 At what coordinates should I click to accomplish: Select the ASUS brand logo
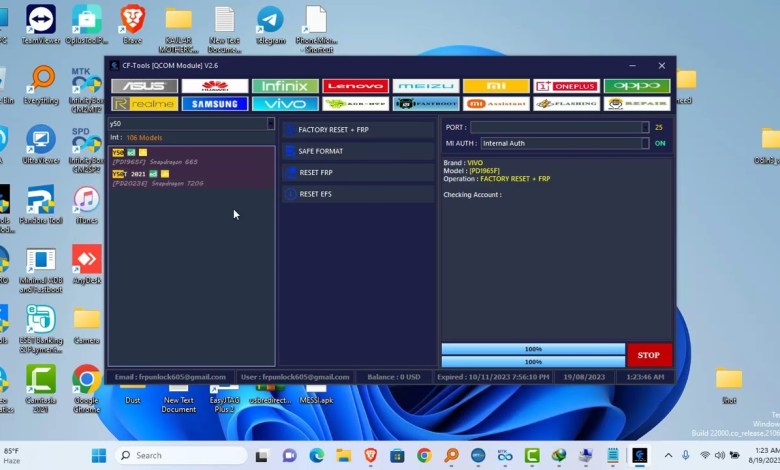[x=144, y=86]
